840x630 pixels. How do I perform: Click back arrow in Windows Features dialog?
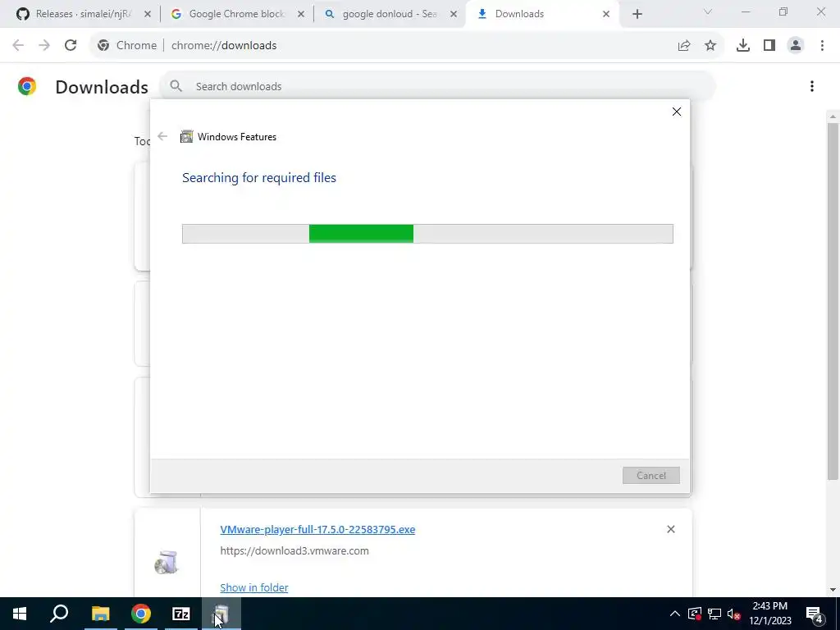pos(162,137)
